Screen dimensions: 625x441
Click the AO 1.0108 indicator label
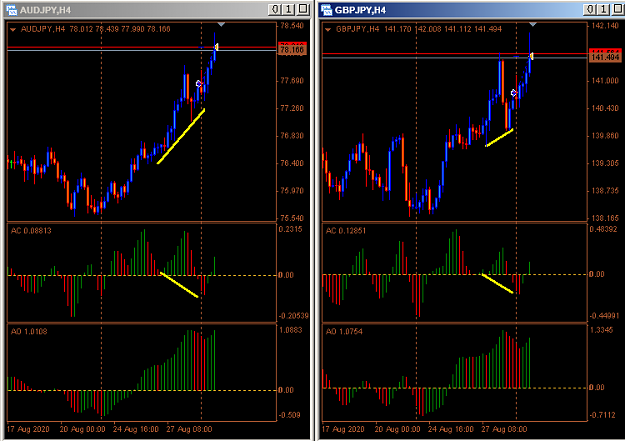(x=29, y=331)
